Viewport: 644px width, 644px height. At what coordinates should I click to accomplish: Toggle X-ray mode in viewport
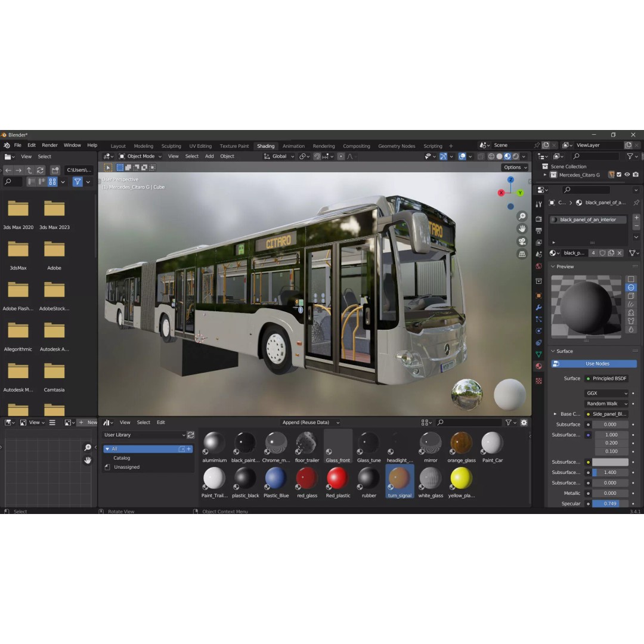coord(481,156)
